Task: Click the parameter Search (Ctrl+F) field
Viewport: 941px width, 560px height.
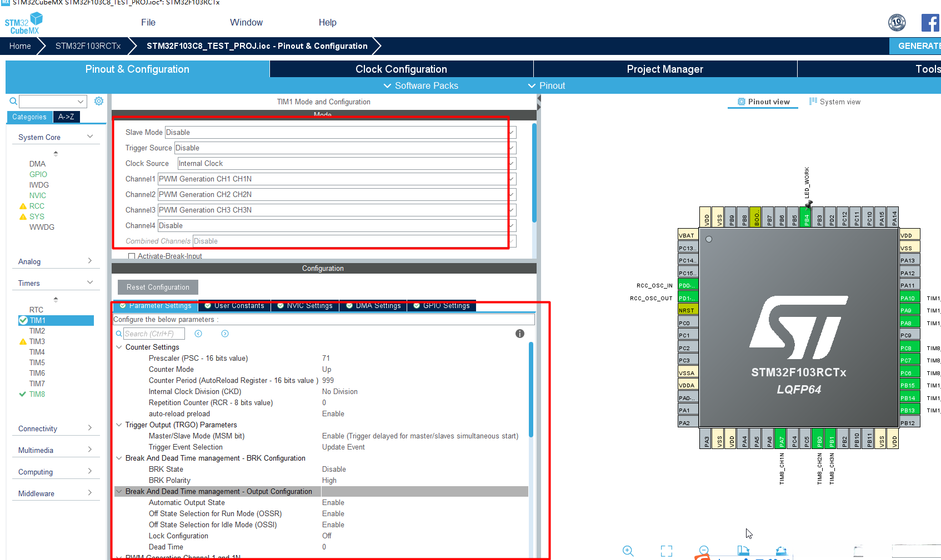Action: click(x=153, y=334)
